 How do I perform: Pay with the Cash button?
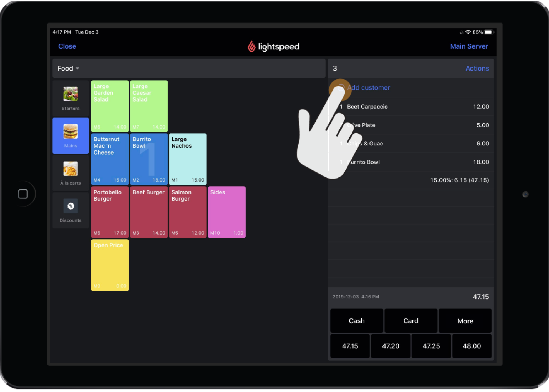(x=356, y=321)
